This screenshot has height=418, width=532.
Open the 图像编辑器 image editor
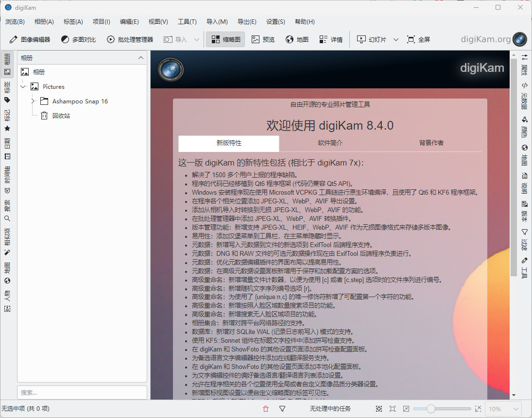tap(30, 40)
